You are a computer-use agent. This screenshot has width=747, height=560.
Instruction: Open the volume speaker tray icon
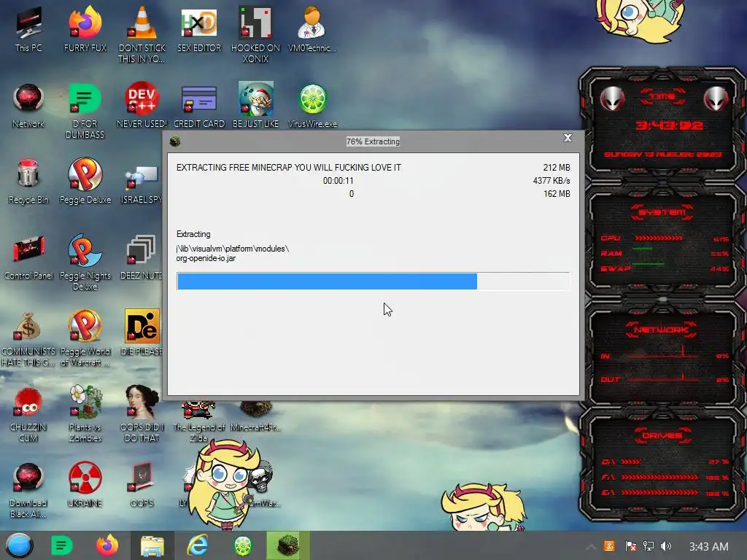pos(665,545)
